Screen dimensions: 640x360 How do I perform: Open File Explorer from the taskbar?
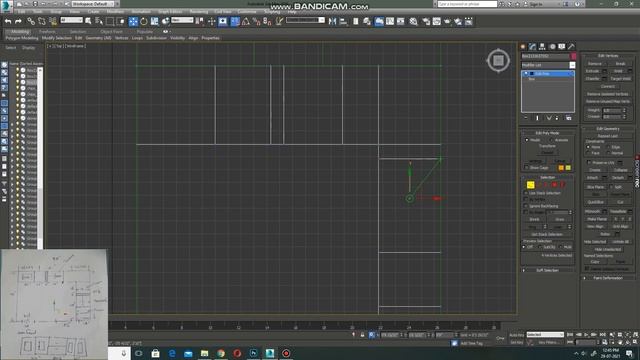coord(204,353)
